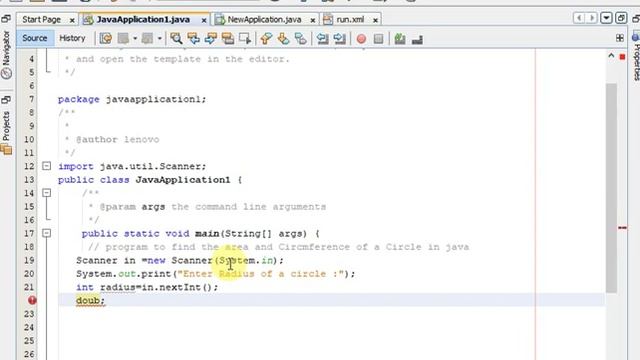Screen dimensions: 640x360
Task: Click Shift Line Right icon
Action: click(340, 38)
